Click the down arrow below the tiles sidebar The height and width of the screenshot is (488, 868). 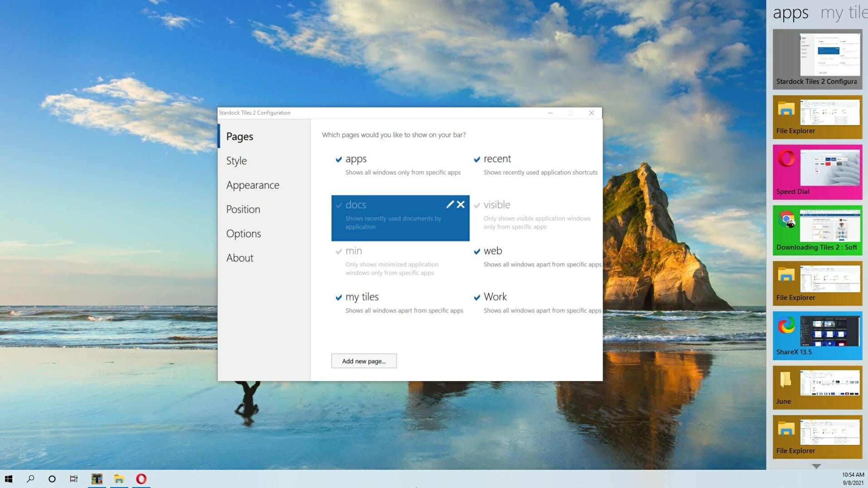816,466
